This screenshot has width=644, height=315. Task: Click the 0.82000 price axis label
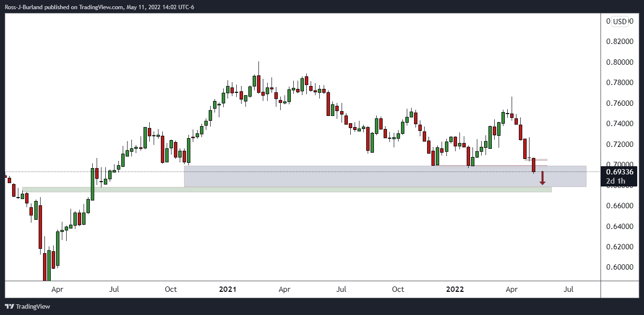click(x=619, y=42)
